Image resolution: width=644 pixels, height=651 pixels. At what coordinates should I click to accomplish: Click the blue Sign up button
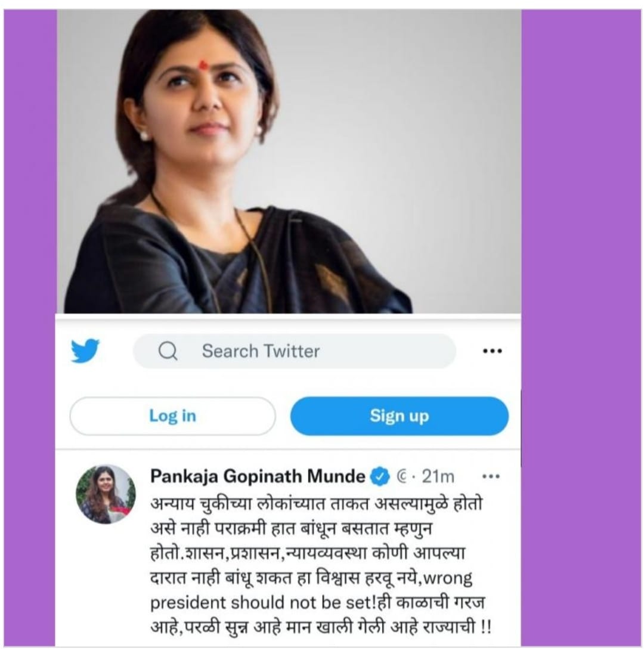pos(400,416)
